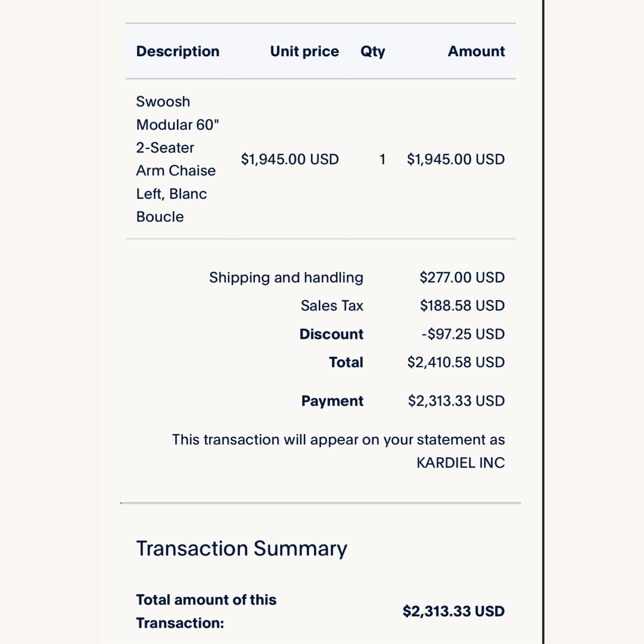The height and width of the screenshot is (644, 644).
Task: Click the quantity value 1
Action: click(x=382, y=159)
